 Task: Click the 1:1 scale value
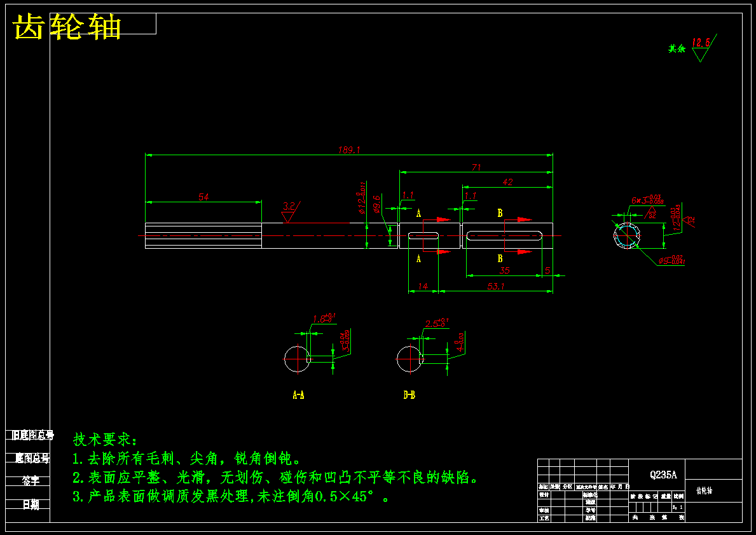[x=678, y=507]
